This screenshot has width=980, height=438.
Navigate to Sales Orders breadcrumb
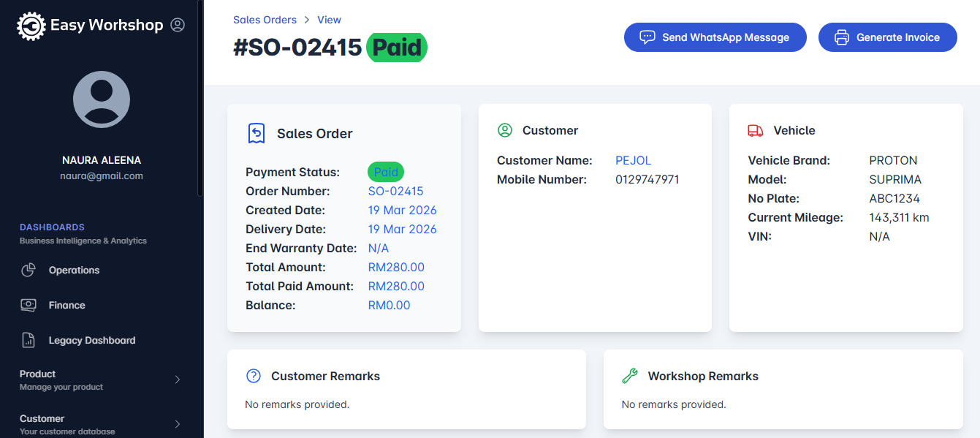coord(265,20)
